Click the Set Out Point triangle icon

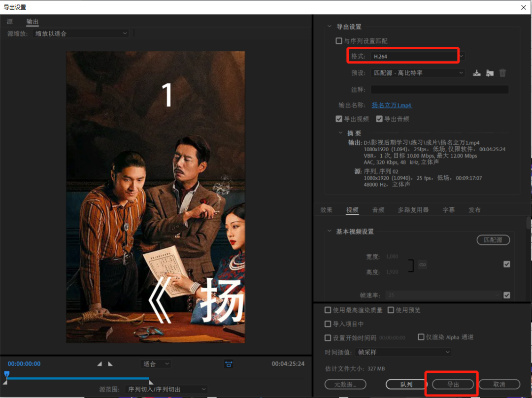(110, 364)
